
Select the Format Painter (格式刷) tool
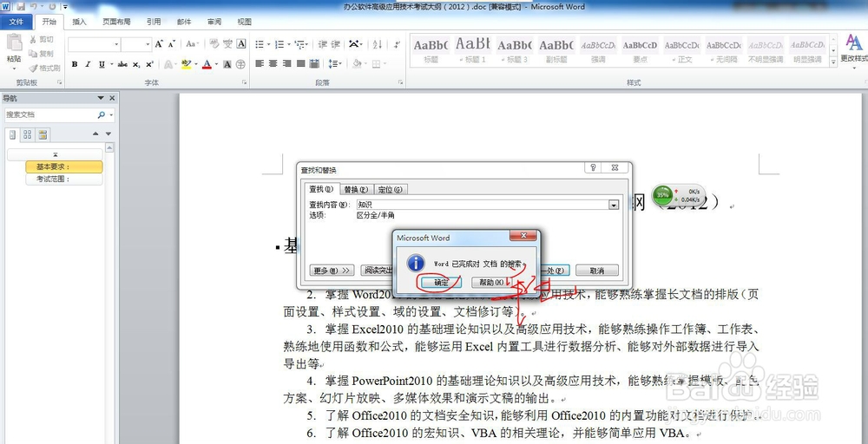point(44,68)
